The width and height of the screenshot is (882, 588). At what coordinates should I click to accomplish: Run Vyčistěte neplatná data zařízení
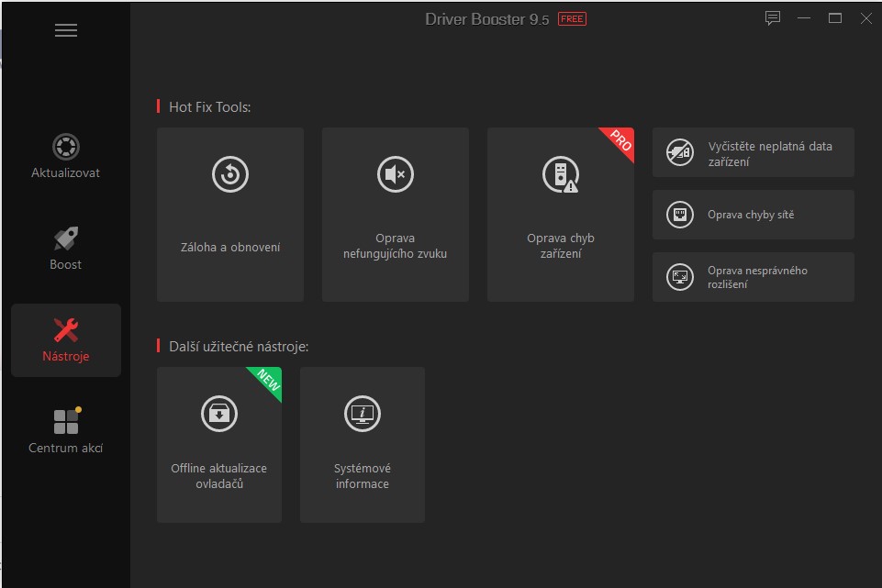click(x=754, y=152)
